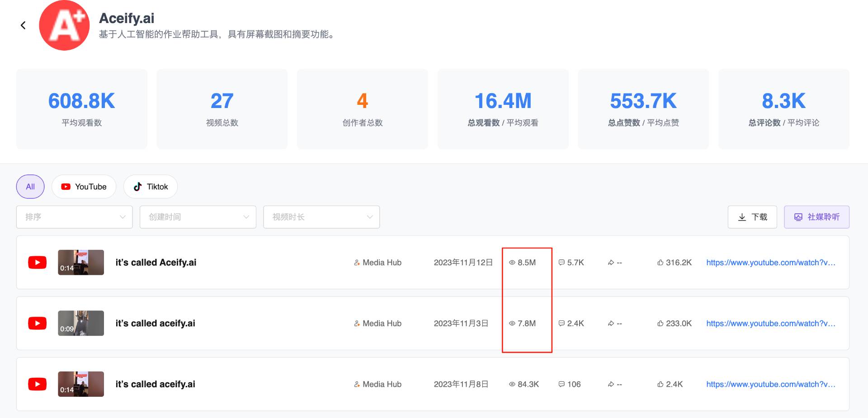
Task: Click the title "it's called Aceify.ai" dated November 12
Action: [x=156, y=263]
